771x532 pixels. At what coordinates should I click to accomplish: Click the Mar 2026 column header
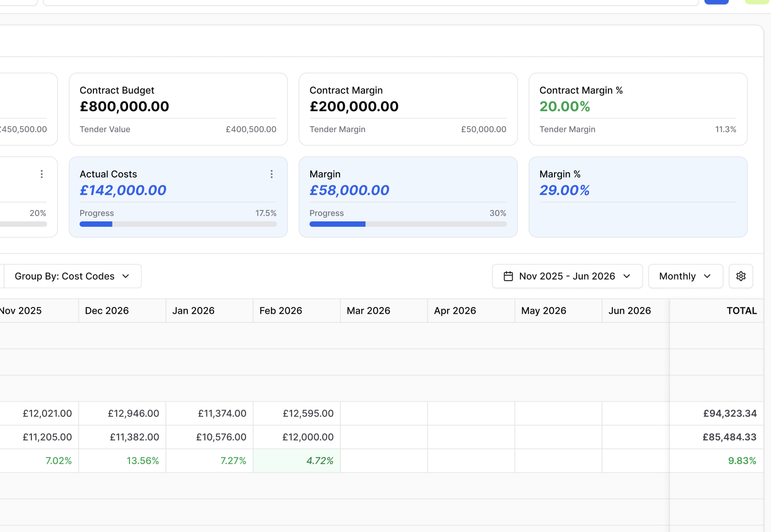pyautogui.click(x=384, y=311)
